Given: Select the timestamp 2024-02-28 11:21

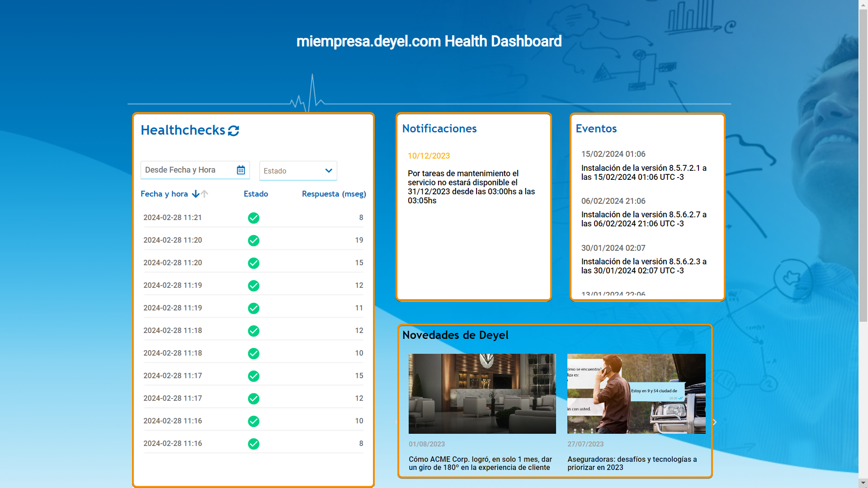Looking at the screenshot, I should point(173,217).
